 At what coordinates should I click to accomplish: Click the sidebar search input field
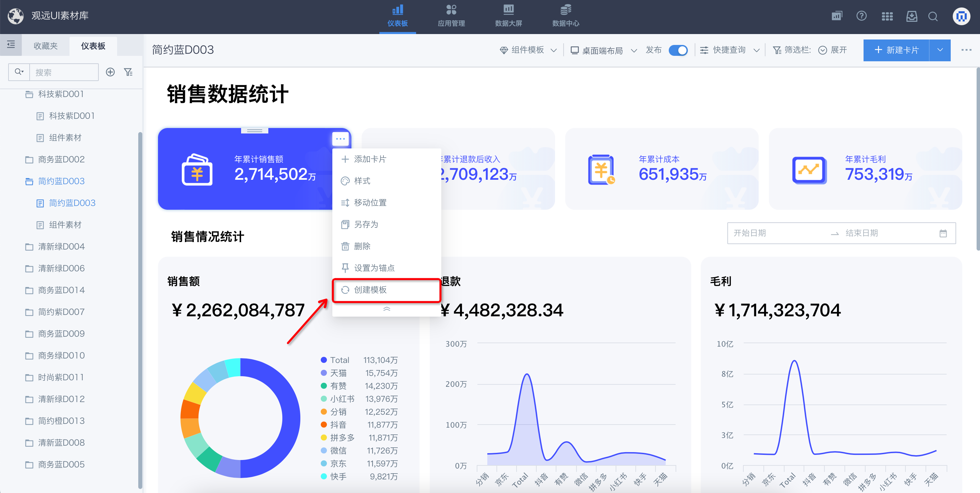(64, 72)
